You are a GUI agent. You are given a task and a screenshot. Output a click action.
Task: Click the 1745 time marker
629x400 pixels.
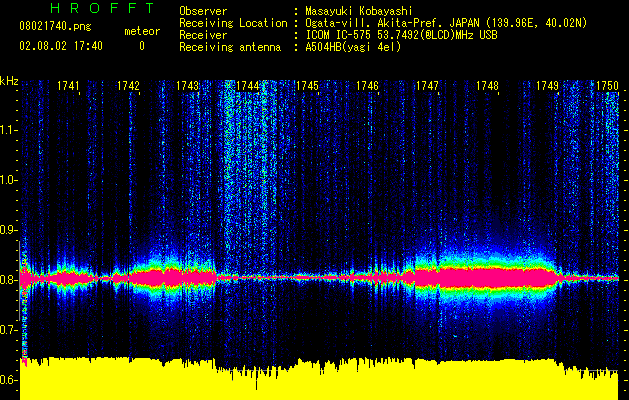307,86
